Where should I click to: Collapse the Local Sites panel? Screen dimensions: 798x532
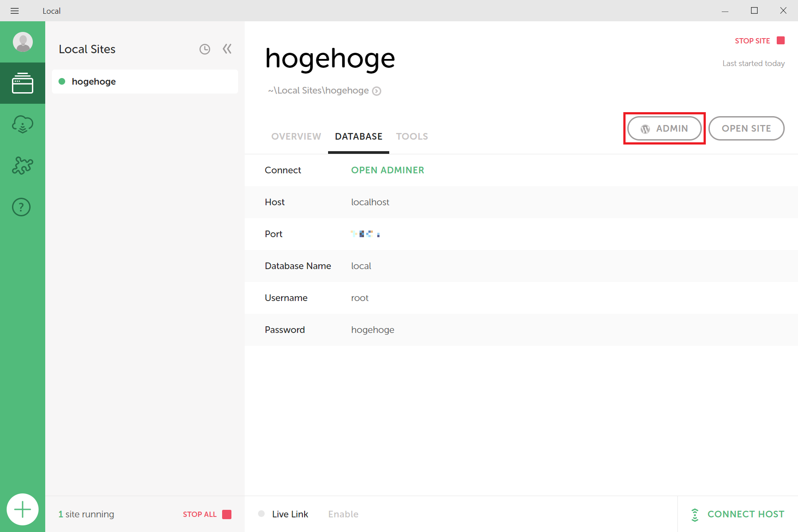pyautogui.click(x=227, y=49)
